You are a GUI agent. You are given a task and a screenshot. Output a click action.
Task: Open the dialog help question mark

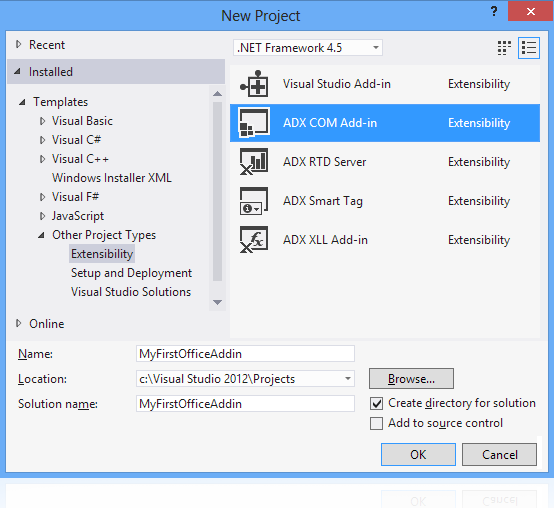click(494, 12)
